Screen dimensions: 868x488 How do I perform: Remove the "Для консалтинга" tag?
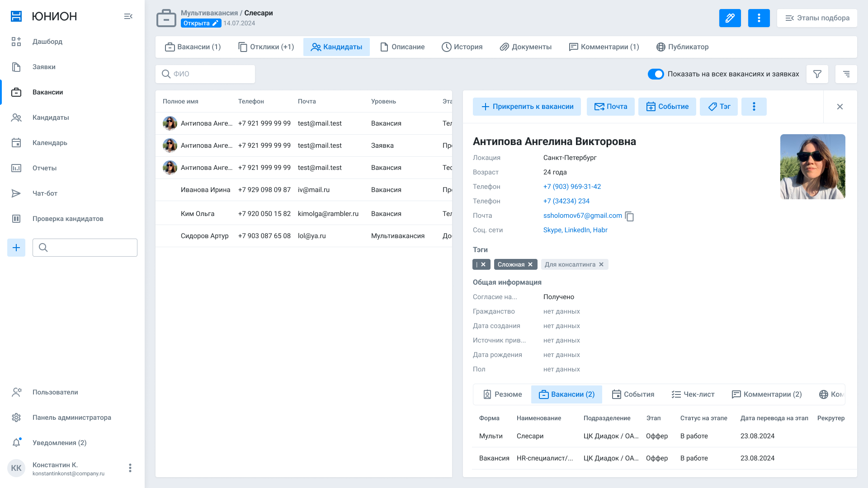coord(601,265)
